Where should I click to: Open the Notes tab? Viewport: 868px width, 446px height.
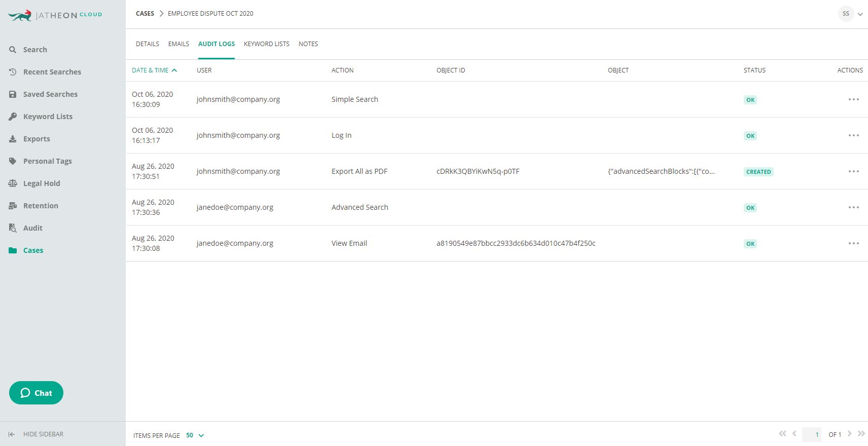308,44
